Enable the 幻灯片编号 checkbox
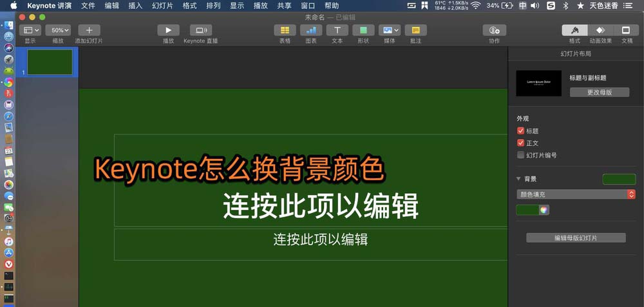The height and width of the screenshot is (307, 644). pyautogui.click(x=520, y=155)
